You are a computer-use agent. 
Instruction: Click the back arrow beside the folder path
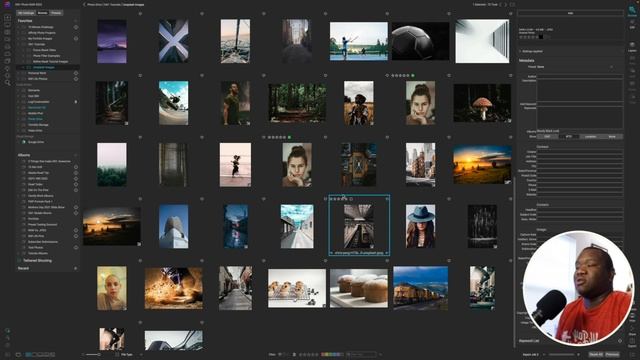click(84, 4)
